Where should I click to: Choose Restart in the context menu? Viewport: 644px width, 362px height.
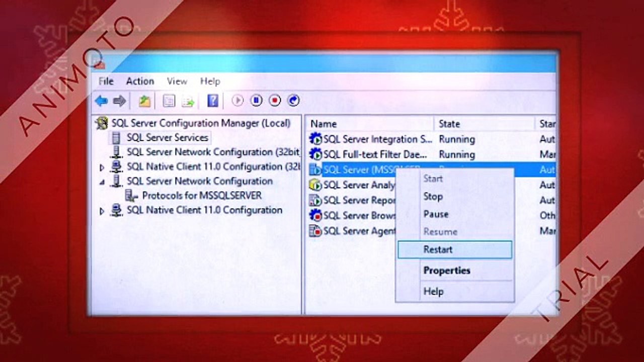pos(455,249)
